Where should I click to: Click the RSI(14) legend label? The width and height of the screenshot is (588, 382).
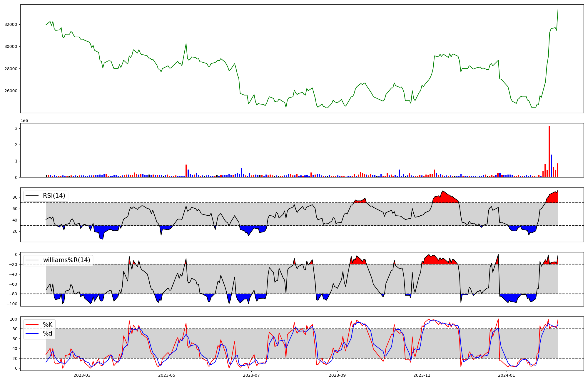point(54,196)
